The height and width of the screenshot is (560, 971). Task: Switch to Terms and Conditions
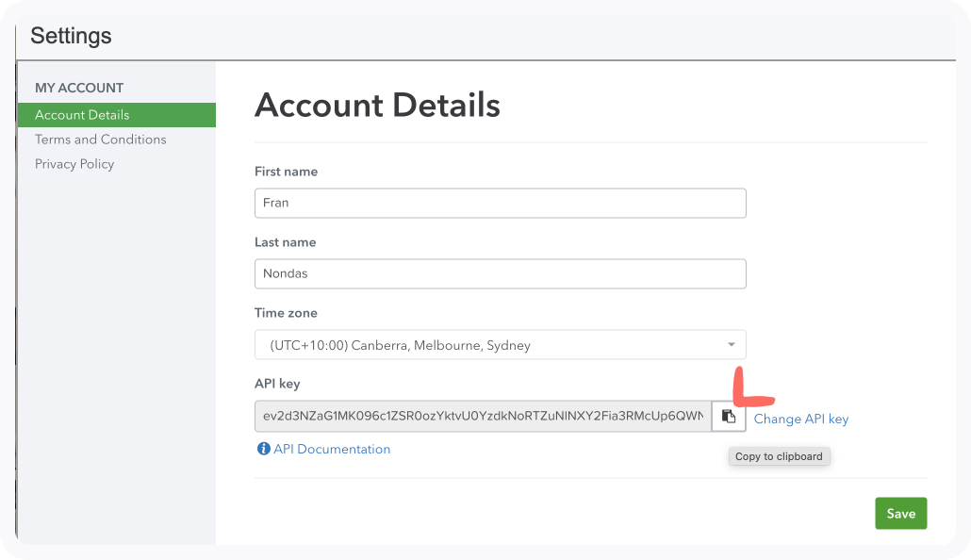100,139
